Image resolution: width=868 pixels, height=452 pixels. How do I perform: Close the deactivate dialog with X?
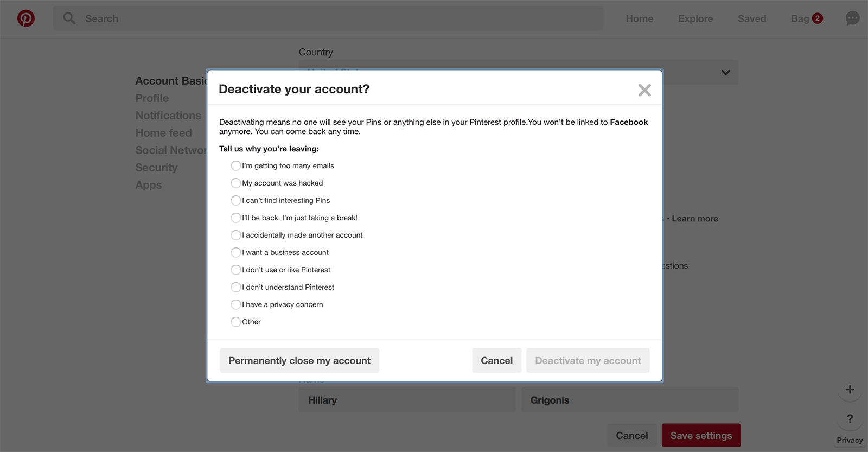pyautogui.click(x=644, y=90)
